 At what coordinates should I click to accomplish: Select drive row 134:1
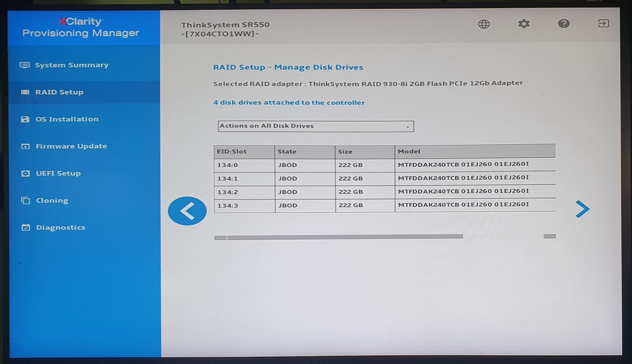pos(385,178)
